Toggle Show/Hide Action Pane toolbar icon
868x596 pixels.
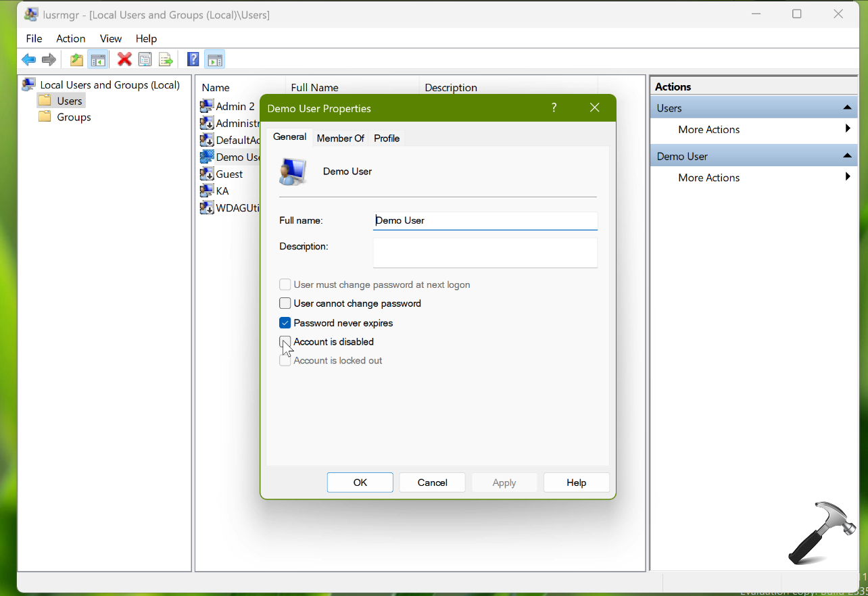tap(215, 60)
